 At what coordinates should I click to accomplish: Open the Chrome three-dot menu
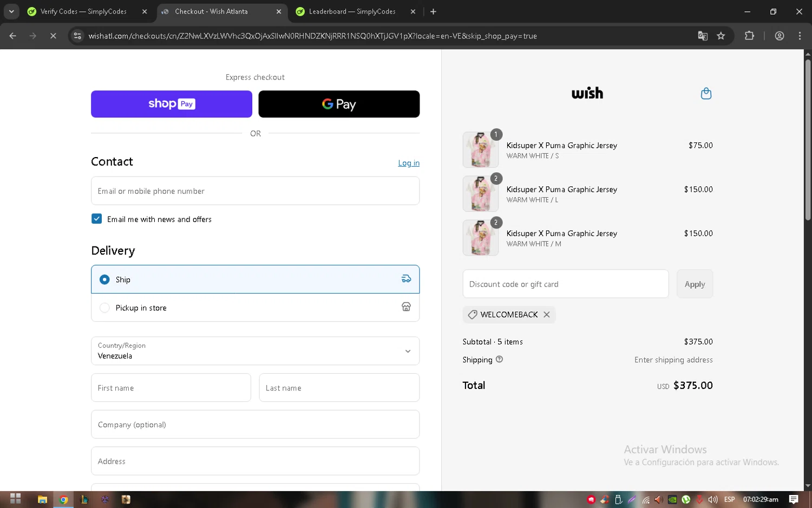[800, 36]
